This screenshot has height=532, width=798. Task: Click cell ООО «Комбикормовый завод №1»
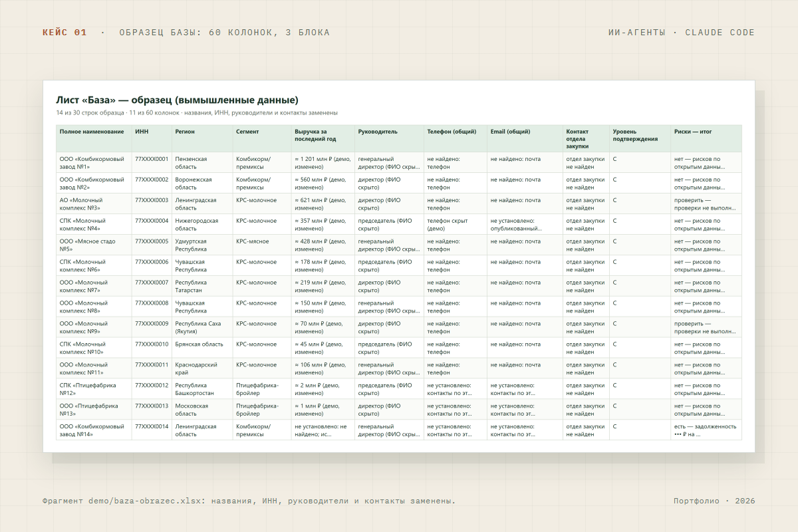(94, 163)
